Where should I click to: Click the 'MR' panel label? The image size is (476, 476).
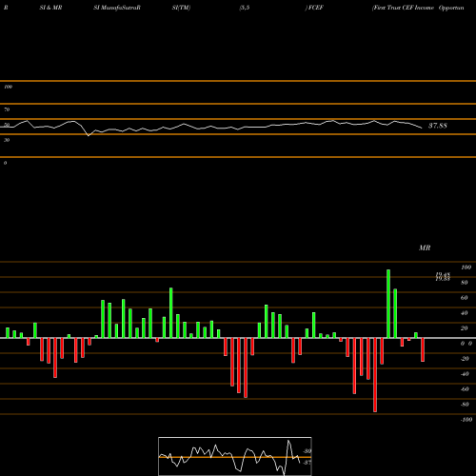(425, 248)
